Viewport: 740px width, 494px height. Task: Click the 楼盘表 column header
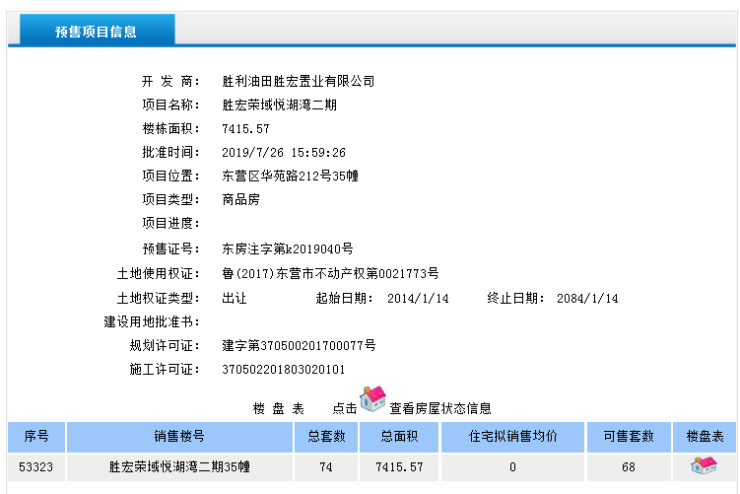pyautogui.click(x=705, y=437)
